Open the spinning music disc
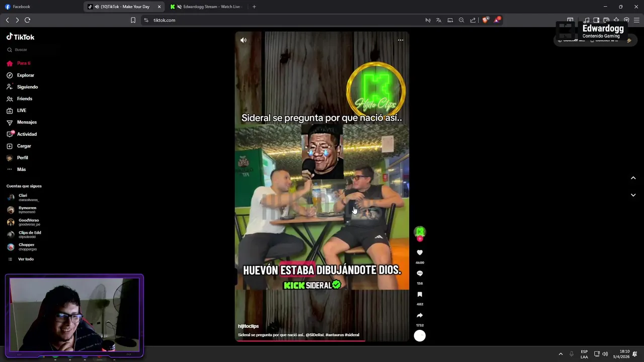Viewport: 644px width, 362px height. [x=420, y=336]
